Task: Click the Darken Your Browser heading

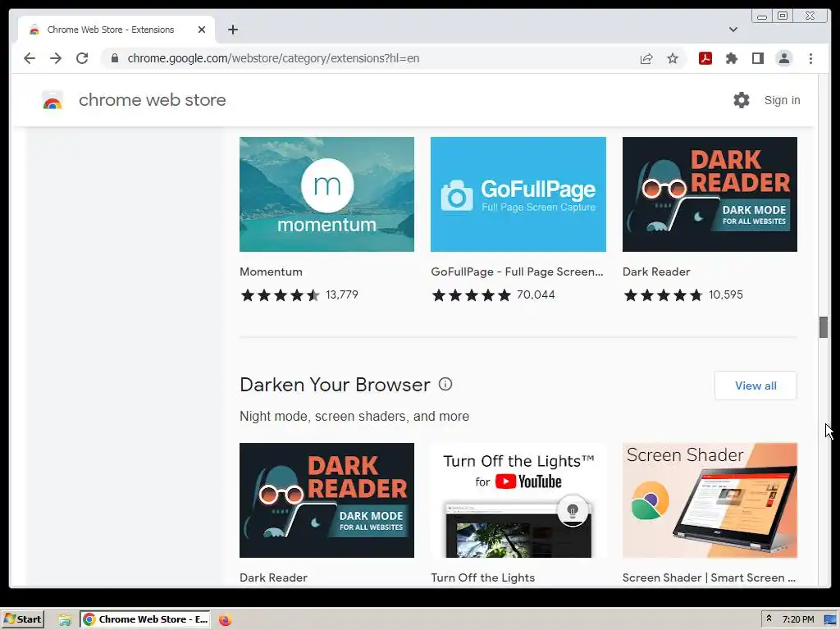Action: point(335,385)
